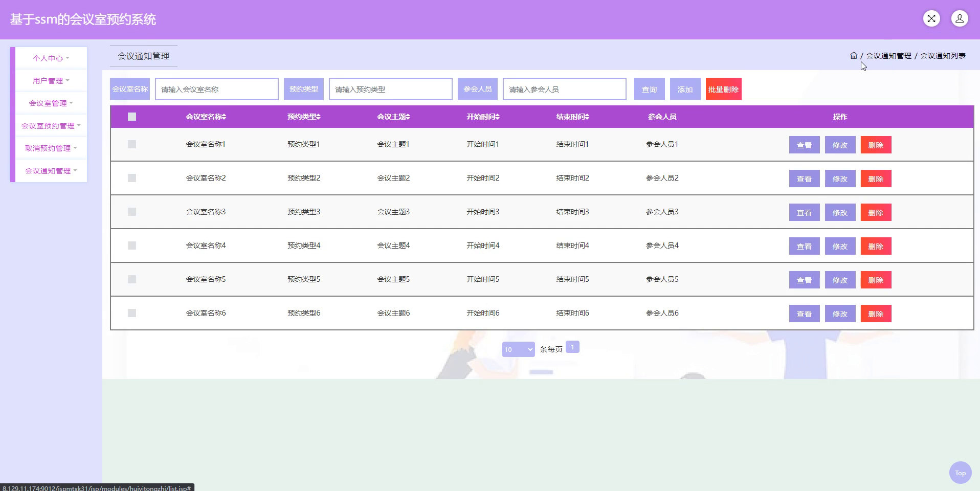Click the 参会人员3 table cell

coord(662,212)
